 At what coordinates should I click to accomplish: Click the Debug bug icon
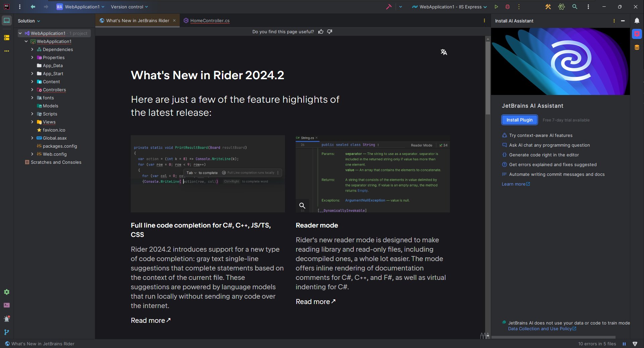click(508, 7)
